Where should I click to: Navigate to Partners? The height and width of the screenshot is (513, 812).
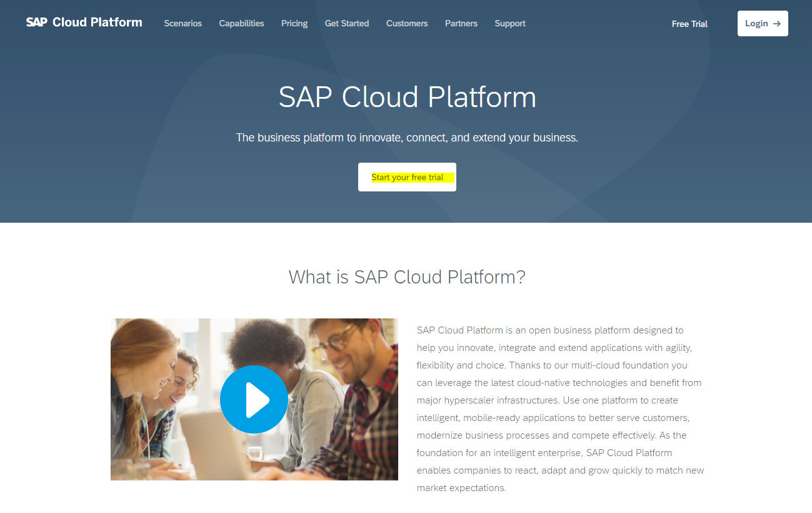click(461, 23)
